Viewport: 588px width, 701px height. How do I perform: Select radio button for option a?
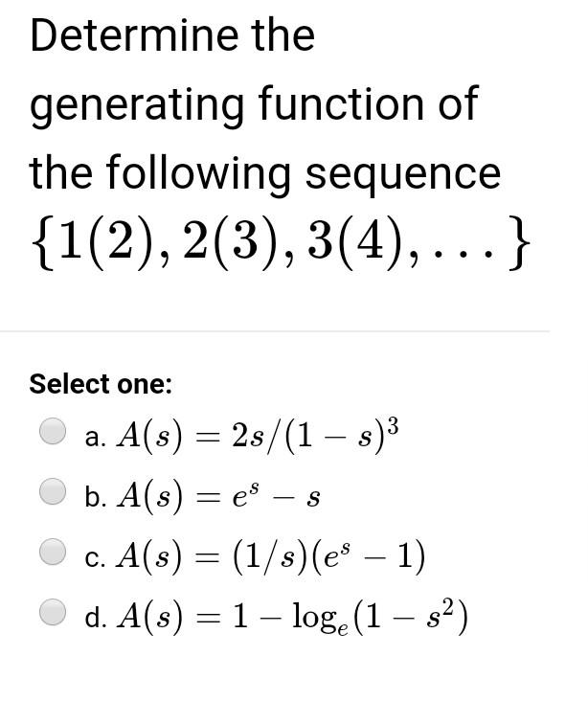53,431
